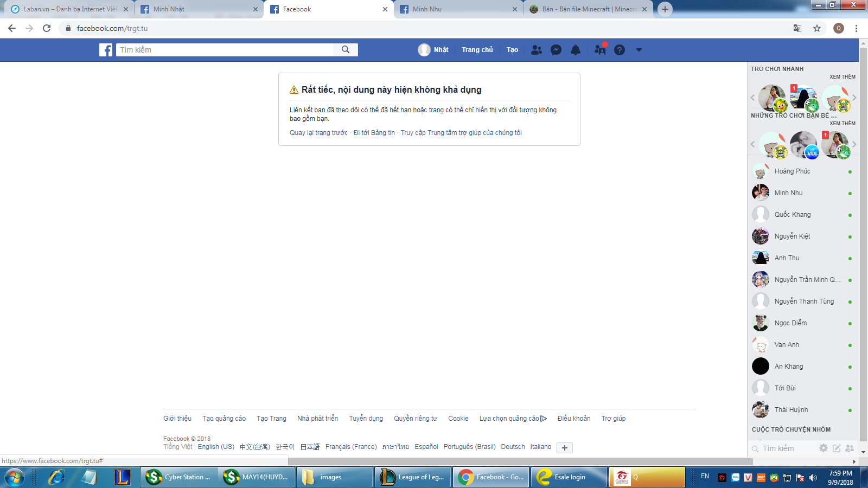Click the Tạo quảng cáo footer link
The width and height of the screenshot is (868, 488).
point(224,419)
